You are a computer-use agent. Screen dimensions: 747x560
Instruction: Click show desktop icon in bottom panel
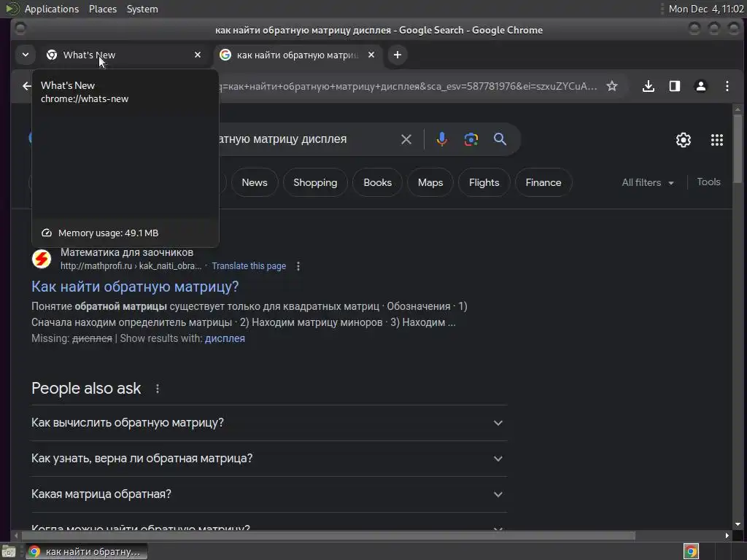coord(9,552)
